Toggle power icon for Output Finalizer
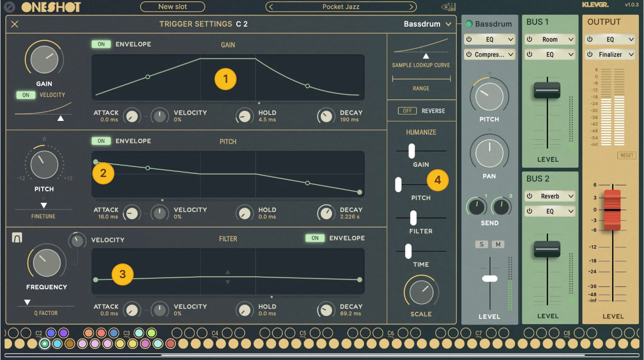Screen dimensions: 644x360 coord(590,55)
